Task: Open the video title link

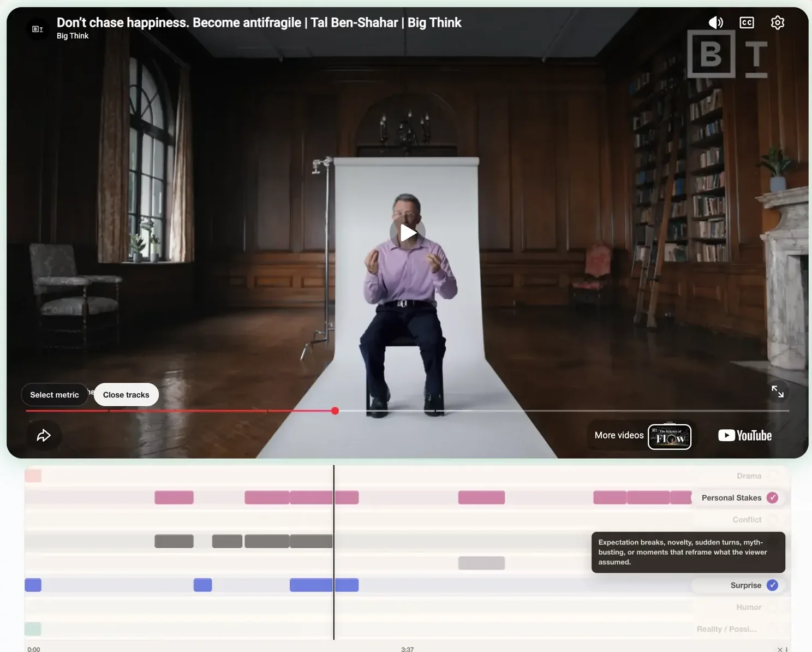Action: (259, 22)
